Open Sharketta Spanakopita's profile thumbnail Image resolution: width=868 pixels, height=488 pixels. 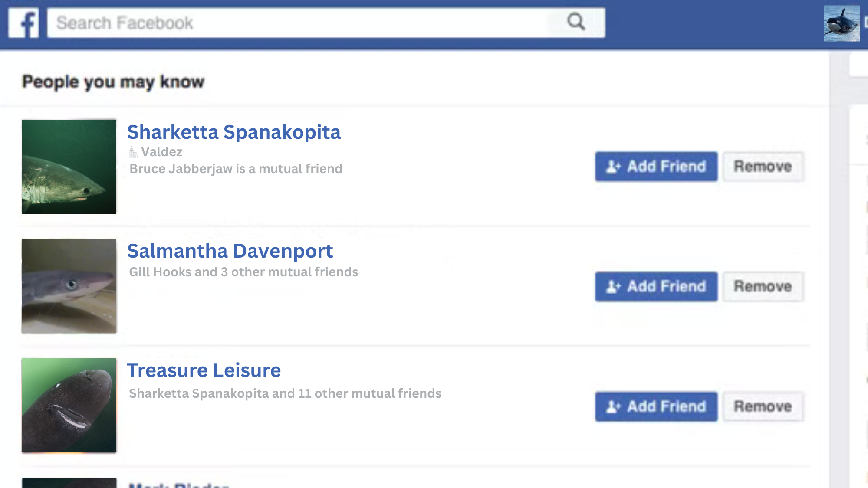69,167
